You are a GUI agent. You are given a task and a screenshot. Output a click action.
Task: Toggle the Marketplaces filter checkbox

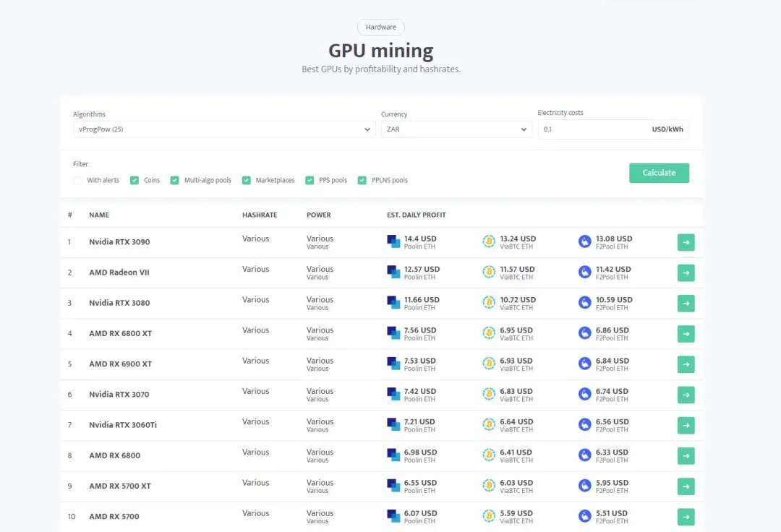(247, 180)
